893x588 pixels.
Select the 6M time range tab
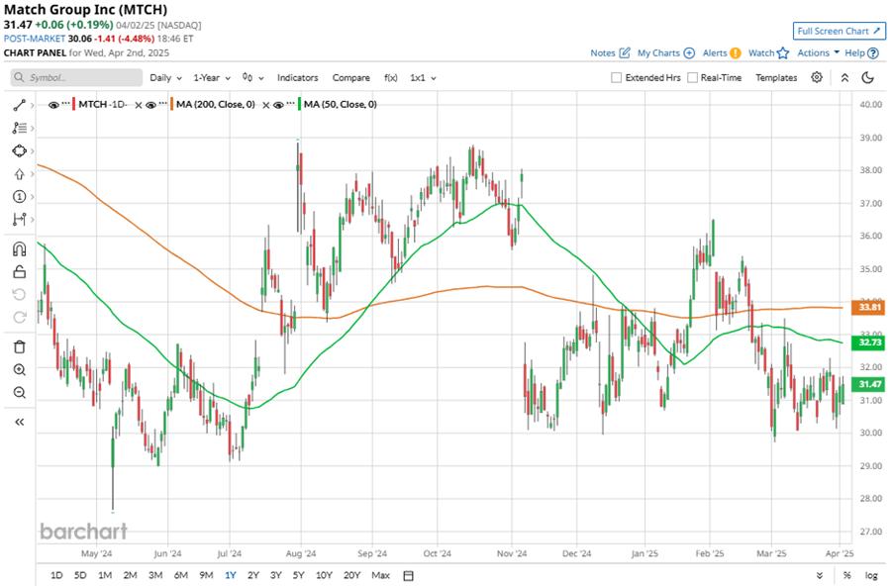(181, 575)
